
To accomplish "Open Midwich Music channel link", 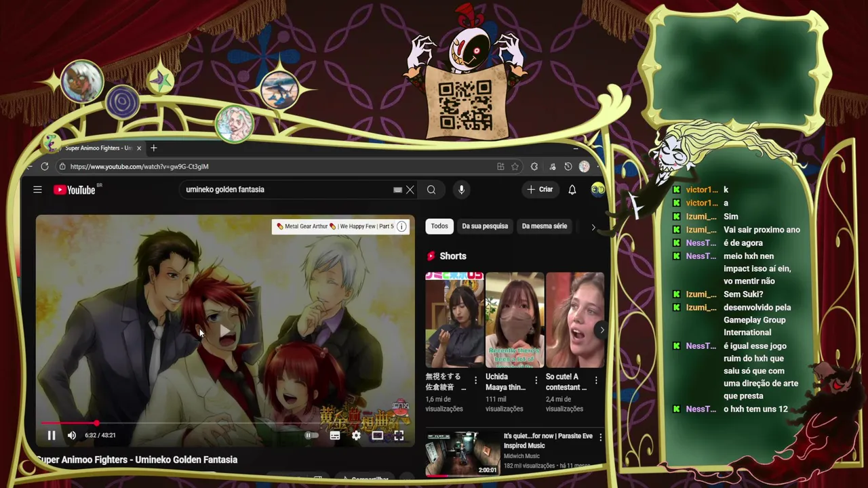I will [521, 456].
